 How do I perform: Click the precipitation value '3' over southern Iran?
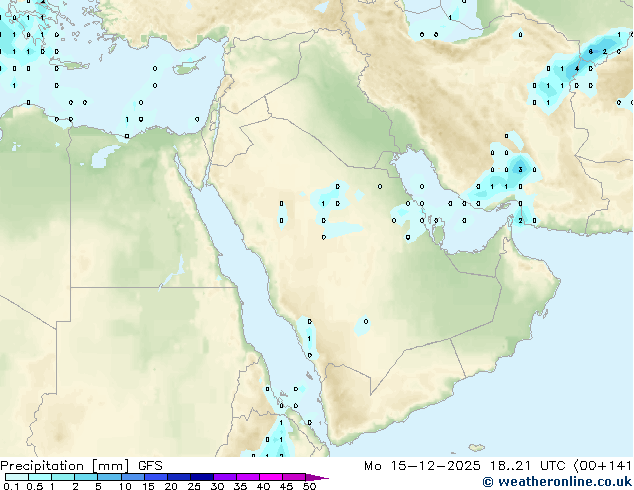point(520,170)
